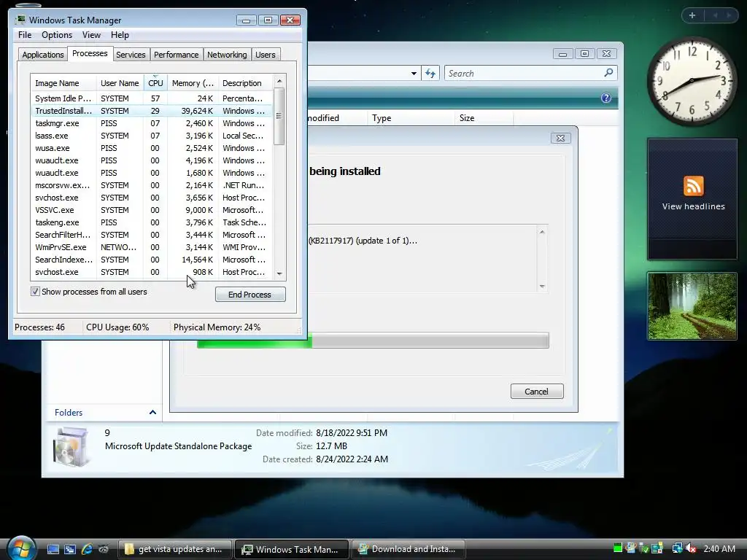The image size is (747, 560).
Task: Click Switch between windows quick launch icon
Action: (70, 549)
